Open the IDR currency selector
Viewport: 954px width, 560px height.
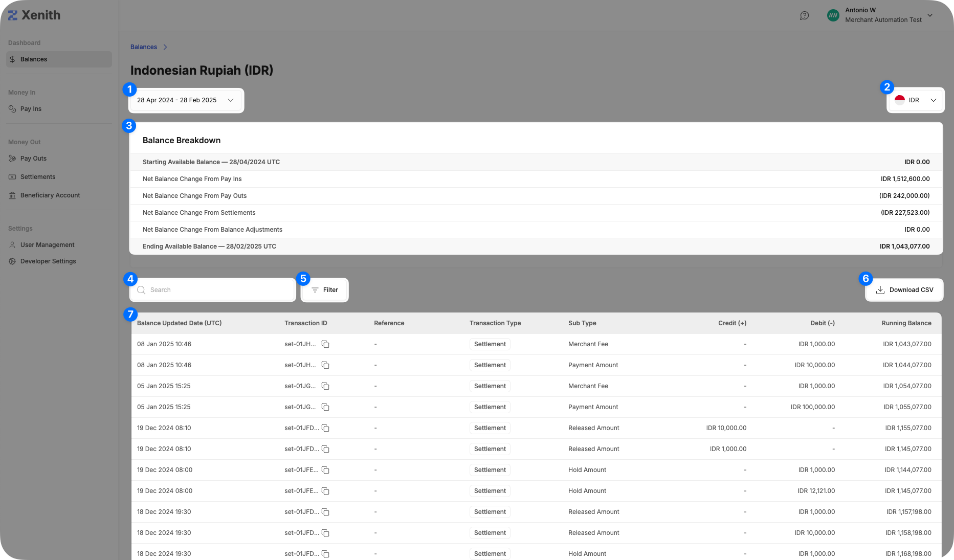(x=916, y=100)
